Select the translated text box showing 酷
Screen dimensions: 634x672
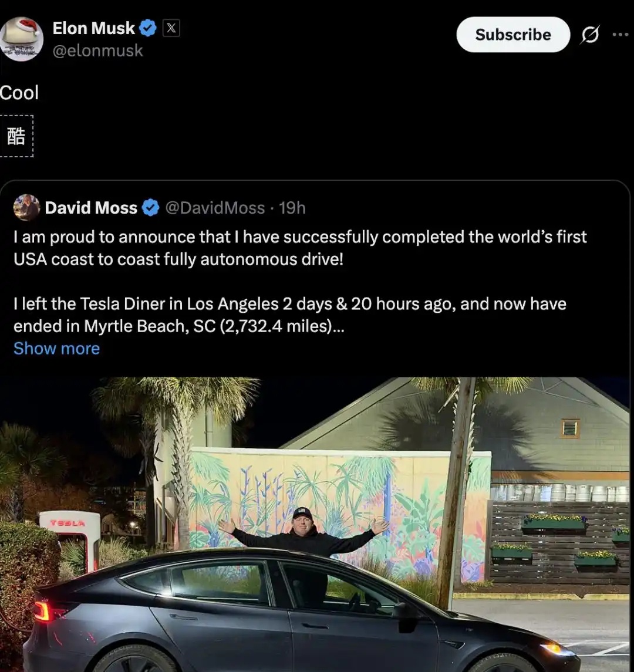pyautogui.click(x=16, y=136)
